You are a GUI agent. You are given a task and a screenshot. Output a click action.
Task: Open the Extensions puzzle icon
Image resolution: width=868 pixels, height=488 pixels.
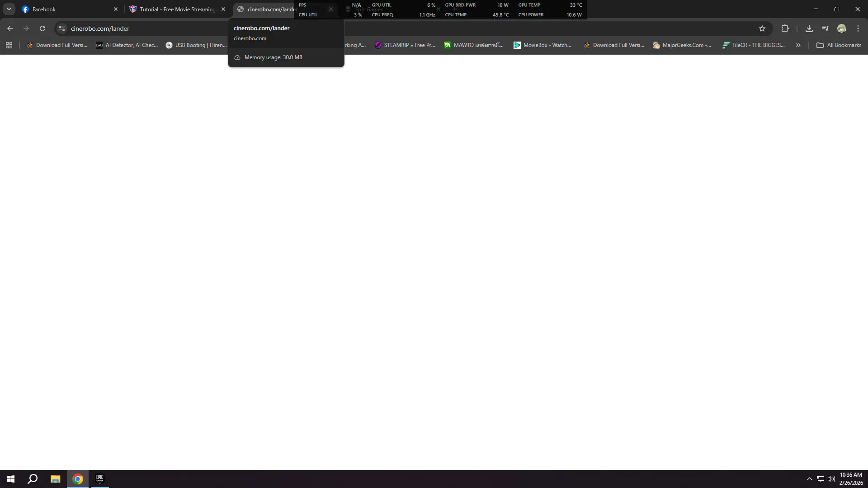pyautogui.click(x=785, y=28)
